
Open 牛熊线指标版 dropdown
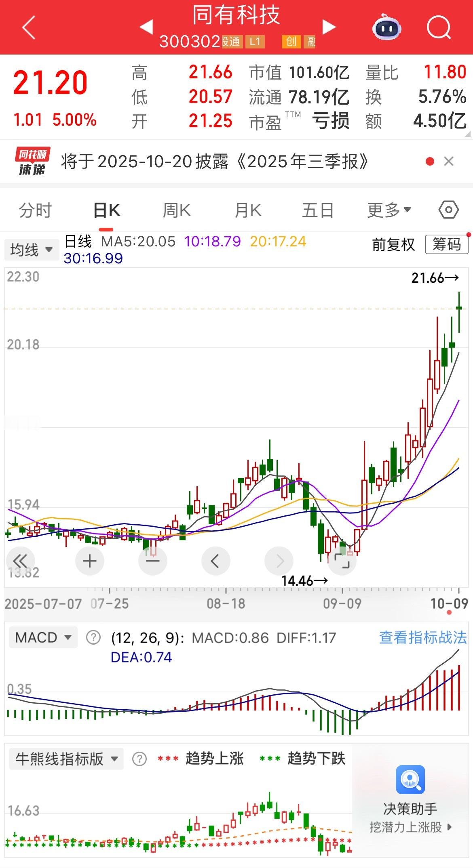tap(66, 759)
